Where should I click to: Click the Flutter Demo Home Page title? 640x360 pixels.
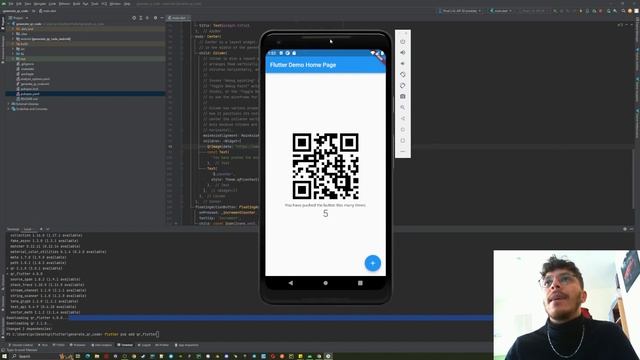tap(303, 65)
